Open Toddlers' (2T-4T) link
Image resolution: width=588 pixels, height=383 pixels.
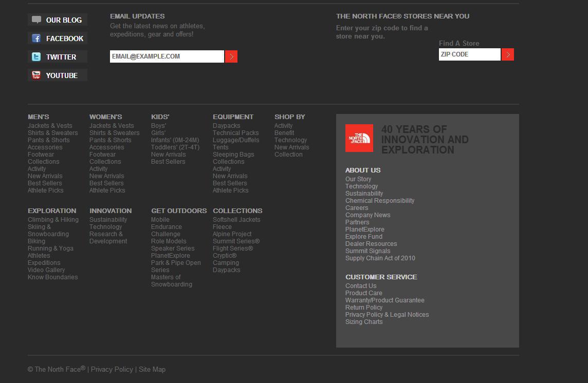pyautogui.click(x=175, y=147)
